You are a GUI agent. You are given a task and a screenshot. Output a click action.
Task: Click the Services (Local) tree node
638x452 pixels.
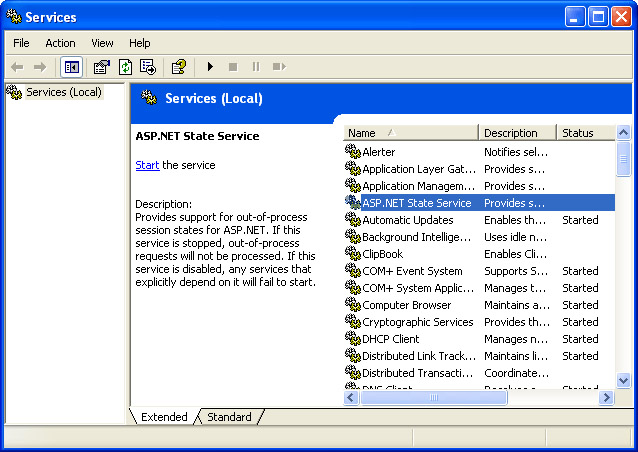coord(63,92)
